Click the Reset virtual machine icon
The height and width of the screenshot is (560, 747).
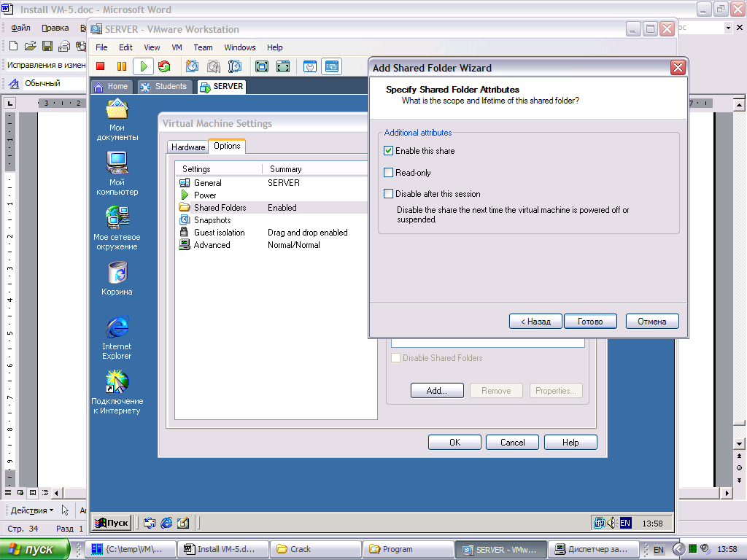click(164, 66)
